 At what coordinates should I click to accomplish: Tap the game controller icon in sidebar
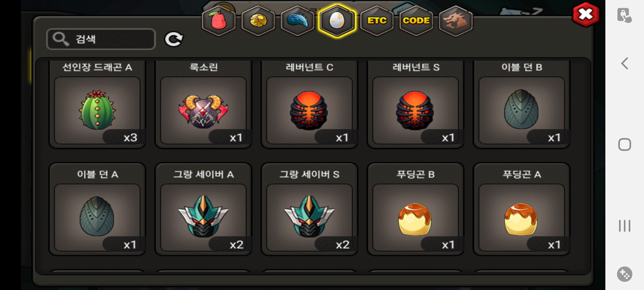(x=624, y=274)
